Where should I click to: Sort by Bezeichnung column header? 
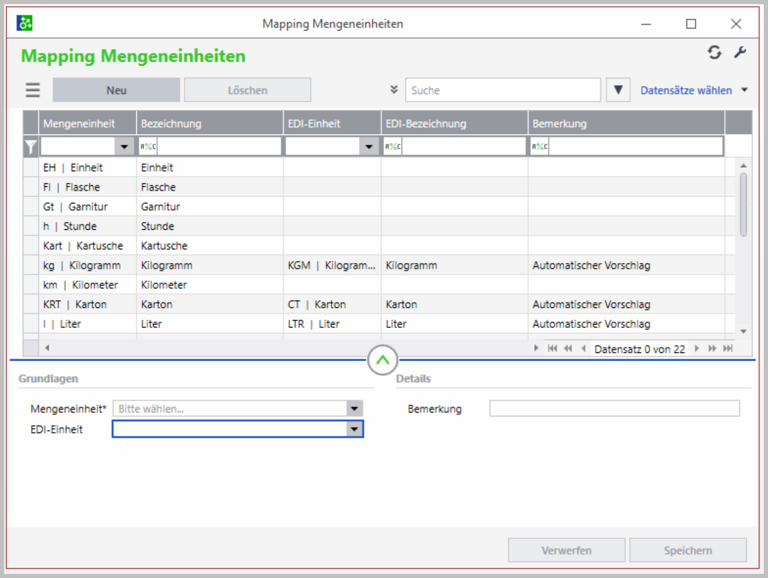210,123
